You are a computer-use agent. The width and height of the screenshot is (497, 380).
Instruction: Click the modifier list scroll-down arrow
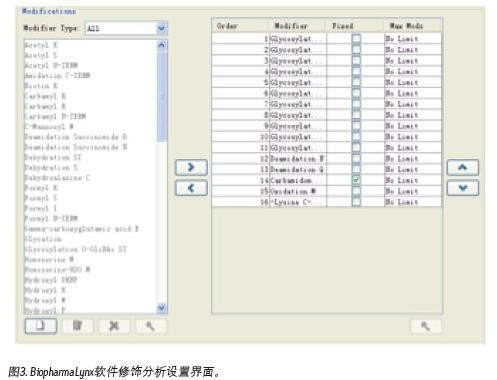tap(162, 307)
